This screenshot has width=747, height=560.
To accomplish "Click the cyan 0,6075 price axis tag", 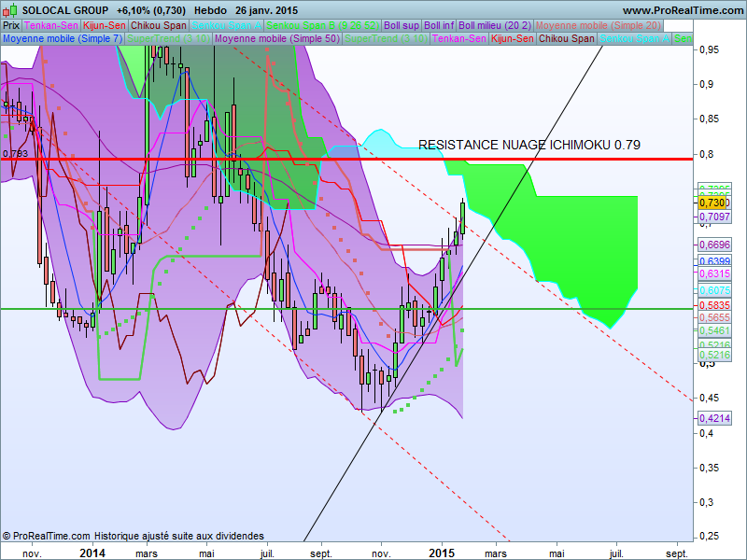I will pos(713,290).
